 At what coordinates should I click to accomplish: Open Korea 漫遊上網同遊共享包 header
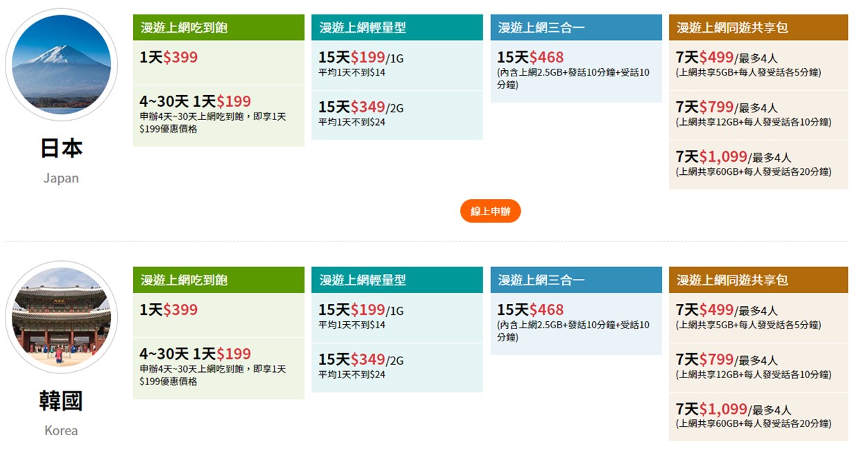[758, 280]
